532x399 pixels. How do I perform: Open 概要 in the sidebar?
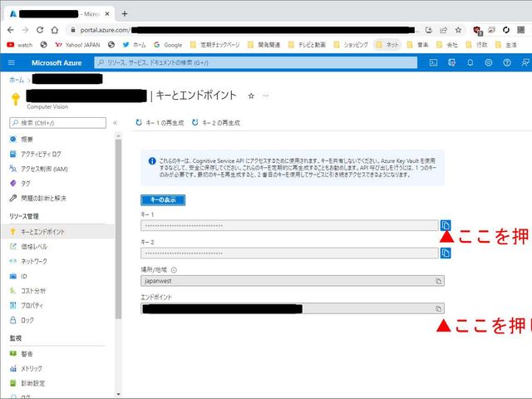27,139
